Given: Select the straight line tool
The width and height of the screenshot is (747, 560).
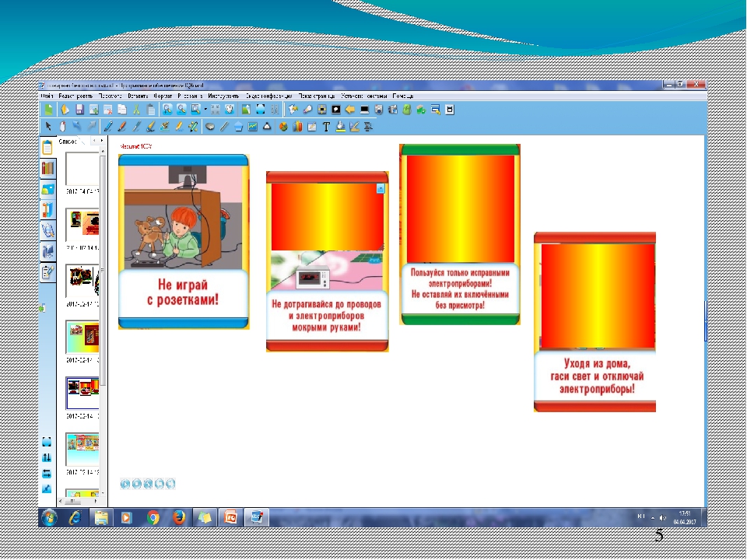Looking at the screenshot, I should coord(224,126).
